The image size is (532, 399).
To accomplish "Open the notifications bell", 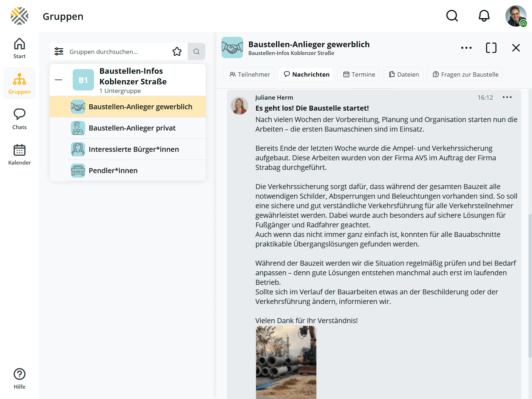I will 484,16.
